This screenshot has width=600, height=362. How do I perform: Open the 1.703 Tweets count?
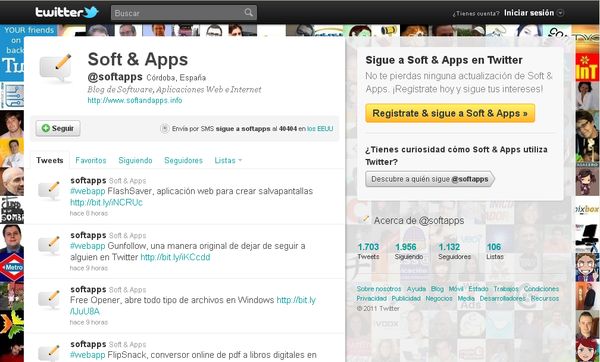coord(368,251)
